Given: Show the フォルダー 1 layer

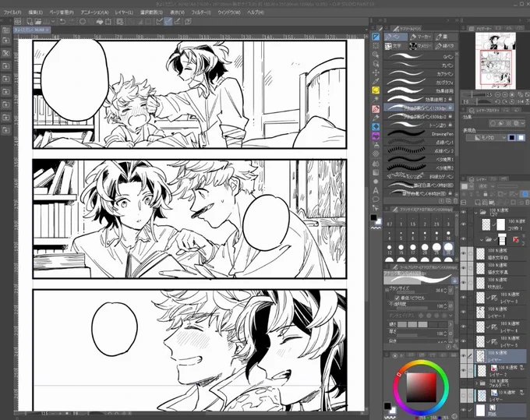Looking at the screenshot, I should tap(464, 383).
